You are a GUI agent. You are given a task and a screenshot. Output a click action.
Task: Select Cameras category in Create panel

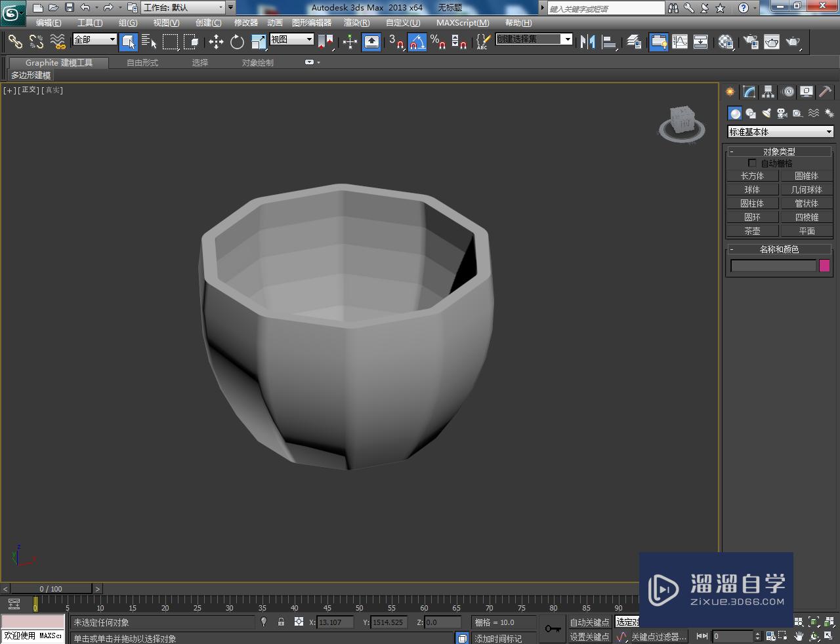(782, 113)
